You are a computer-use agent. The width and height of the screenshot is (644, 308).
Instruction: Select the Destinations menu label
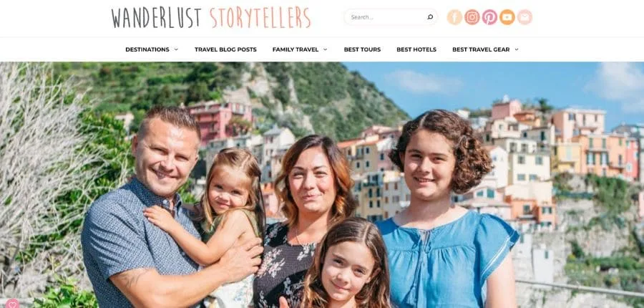(147, 49)
